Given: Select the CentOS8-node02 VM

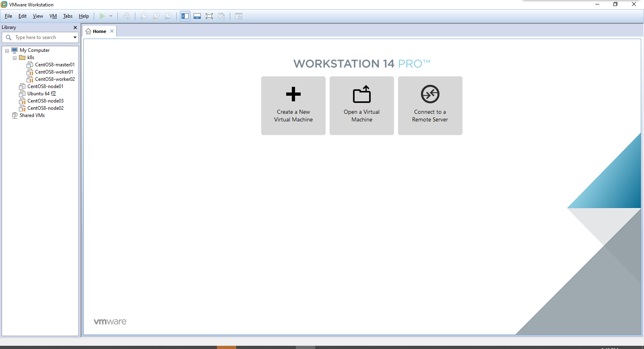Looking at the screenshot, I should (x=45, y=108).
